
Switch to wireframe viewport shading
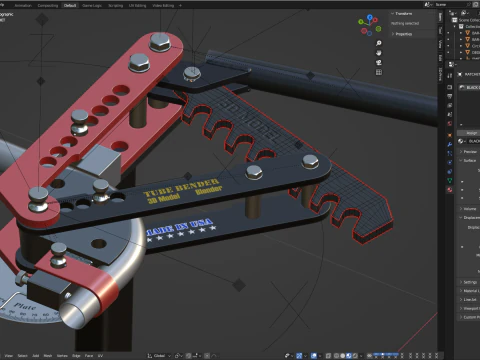336,356
